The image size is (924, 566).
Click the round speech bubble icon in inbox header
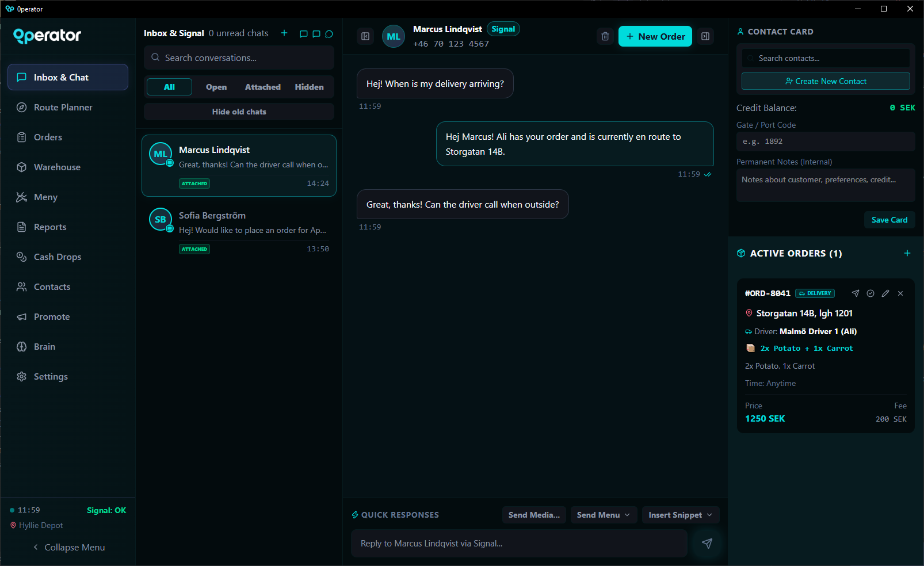(x=329, y=34)
